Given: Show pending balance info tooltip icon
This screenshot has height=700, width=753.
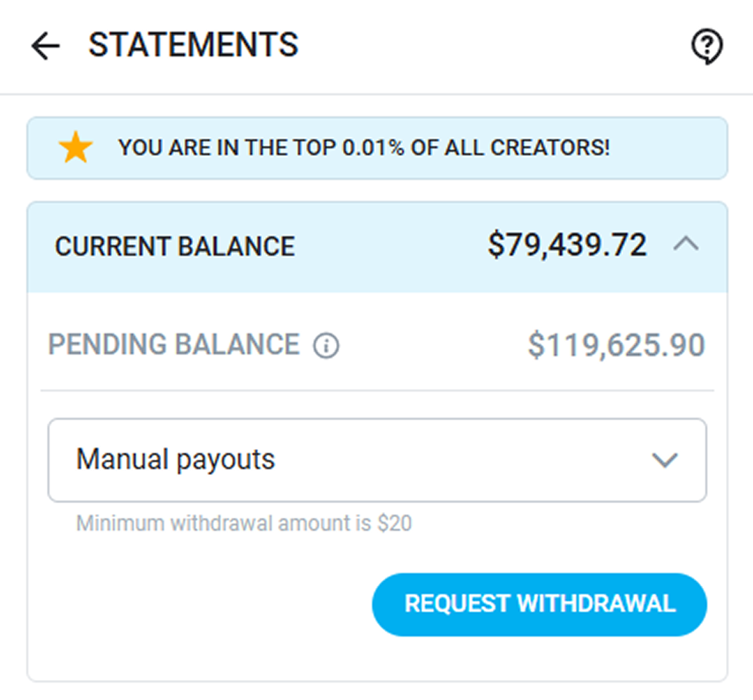Looking at the screenshot, I should tap(326, 345).
